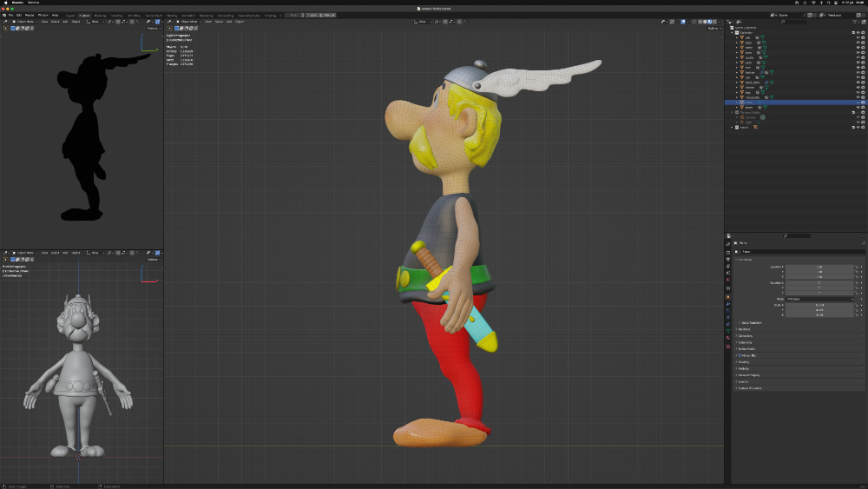
Task: Toggle the selected highlighted row's eye icon
Action: coord(858,102)
